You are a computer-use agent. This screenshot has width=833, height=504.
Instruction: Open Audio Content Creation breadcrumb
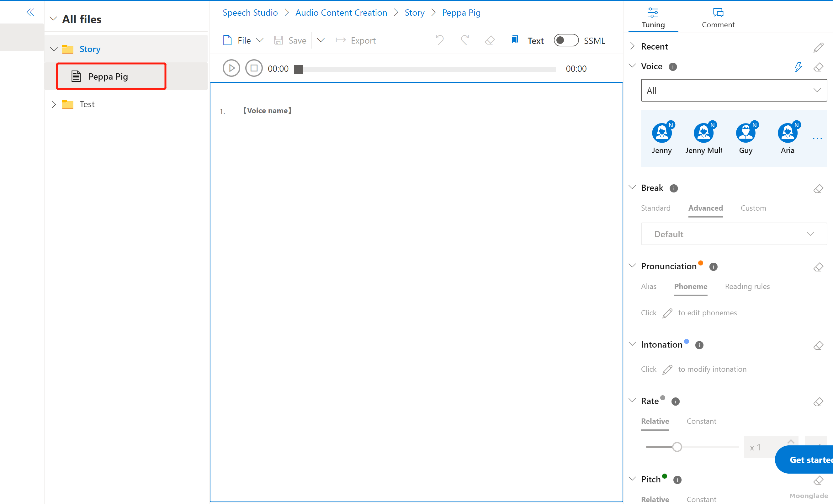tap(341, 13)
